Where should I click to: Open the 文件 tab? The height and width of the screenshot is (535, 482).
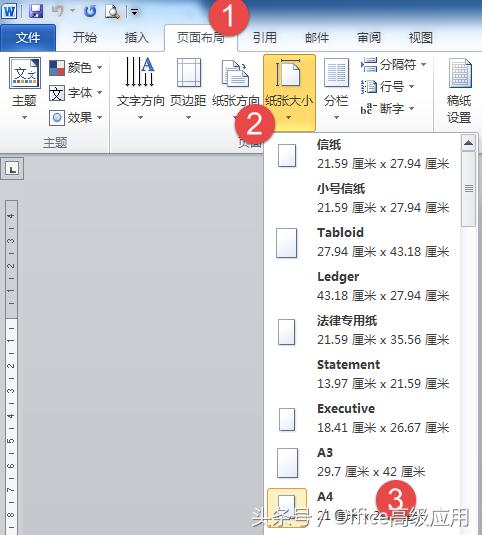coord(28,38)
